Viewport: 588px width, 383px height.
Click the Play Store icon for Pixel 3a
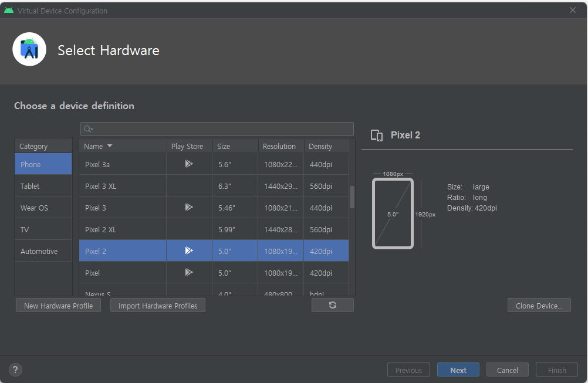pyautogui.click(x=189, y=164)
